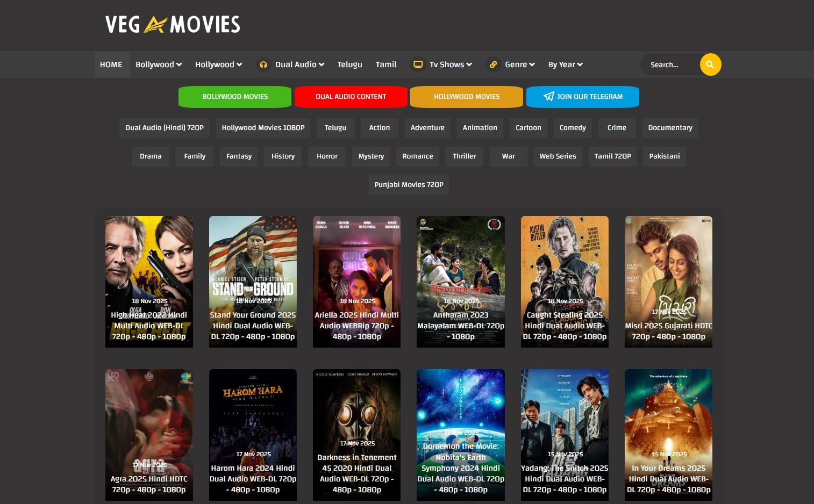Open the Mystery genre tag

(x=371, y=156)
